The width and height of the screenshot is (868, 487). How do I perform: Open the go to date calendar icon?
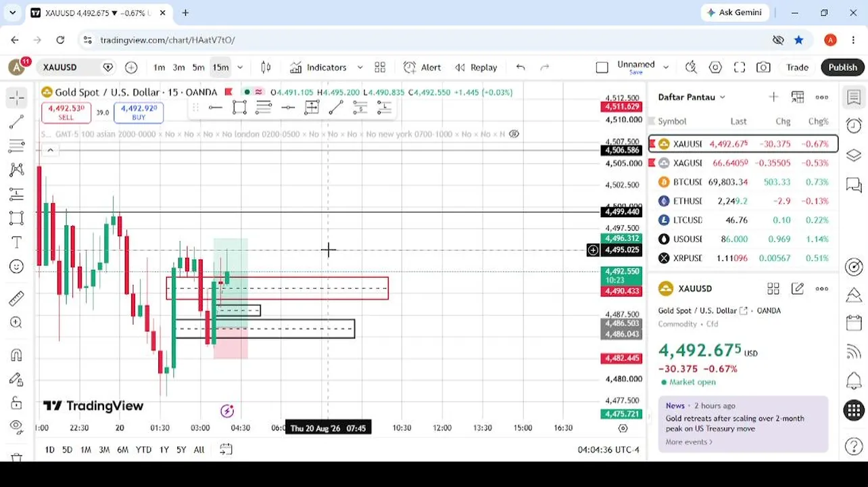226,449
